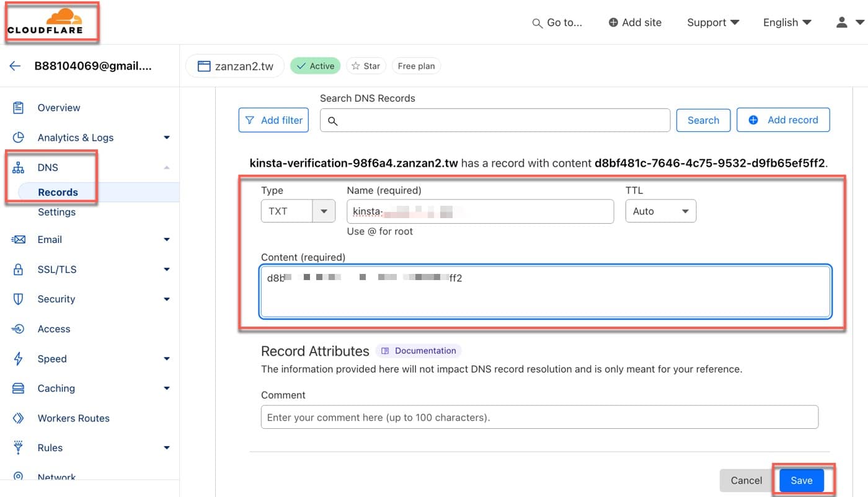Click the Record Attributes heading
Screen dimensions: 868x497
tap(315, 351)
